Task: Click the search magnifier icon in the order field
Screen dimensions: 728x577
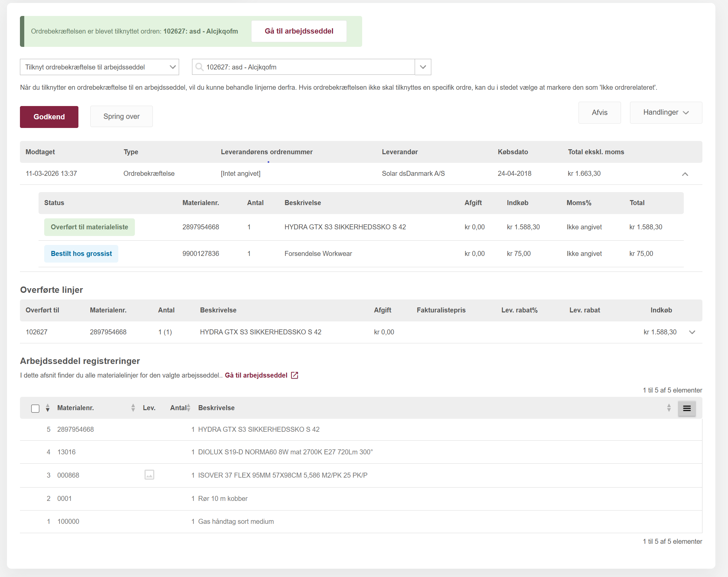Action: pyautogui.click(x=199, y=67)
